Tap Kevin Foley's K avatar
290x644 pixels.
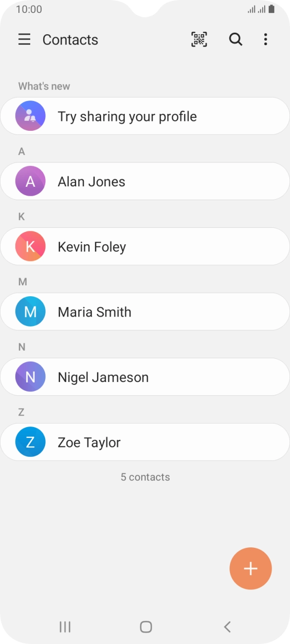(x=30, y=246)
